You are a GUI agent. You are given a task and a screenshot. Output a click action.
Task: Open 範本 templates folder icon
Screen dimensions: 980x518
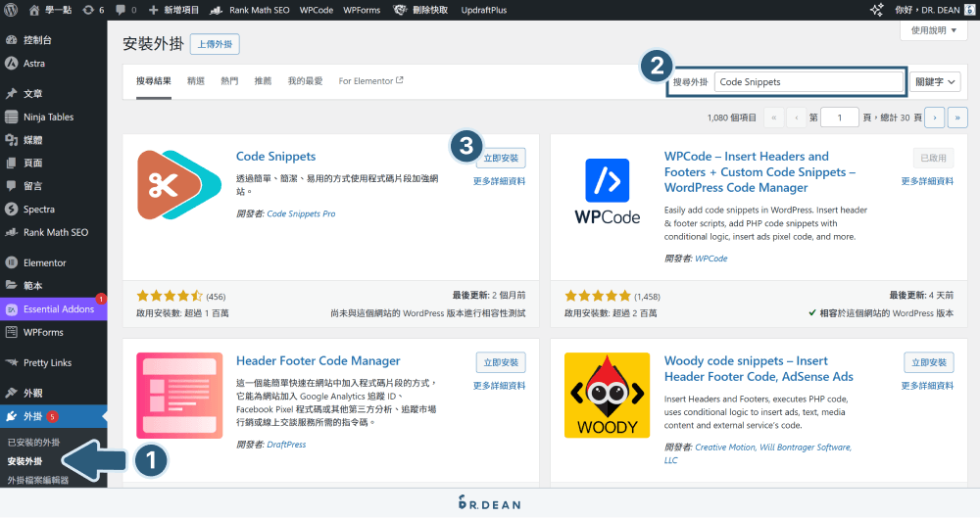coord(11,286)
